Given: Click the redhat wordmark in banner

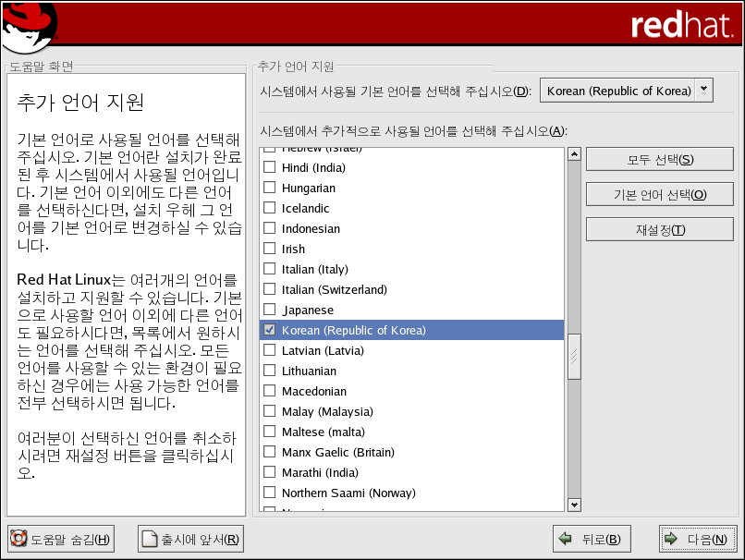Looking at the screenshot, I should (x=681, y=25).
